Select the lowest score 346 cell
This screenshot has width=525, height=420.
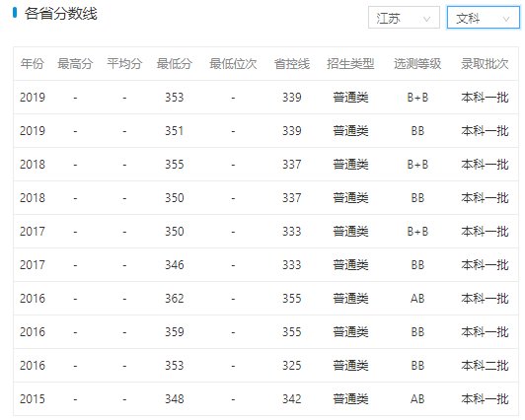[175, 265]
